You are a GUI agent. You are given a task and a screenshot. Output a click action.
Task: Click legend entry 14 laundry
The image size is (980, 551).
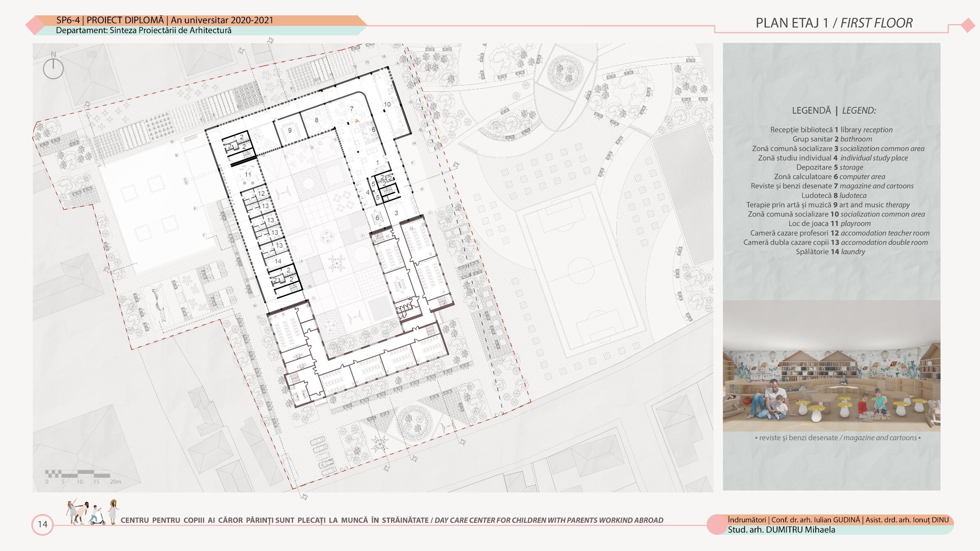[x=830, y=251]
